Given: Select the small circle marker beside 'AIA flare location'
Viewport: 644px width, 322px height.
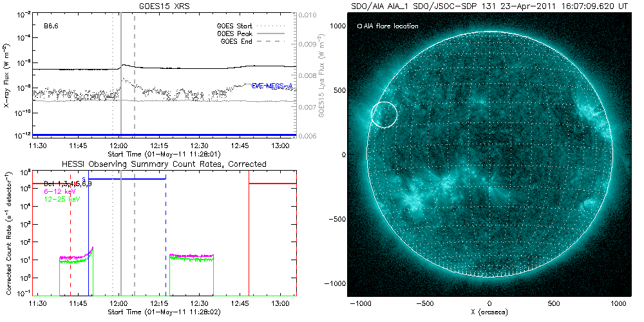Looking at the screenshot, I should click(359, 26).
